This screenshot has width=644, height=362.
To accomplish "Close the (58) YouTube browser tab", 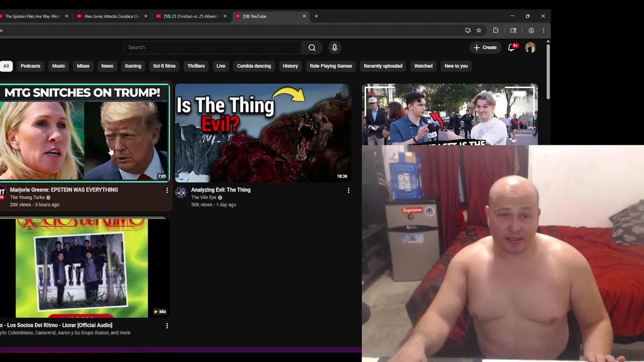I will (304, 16).
